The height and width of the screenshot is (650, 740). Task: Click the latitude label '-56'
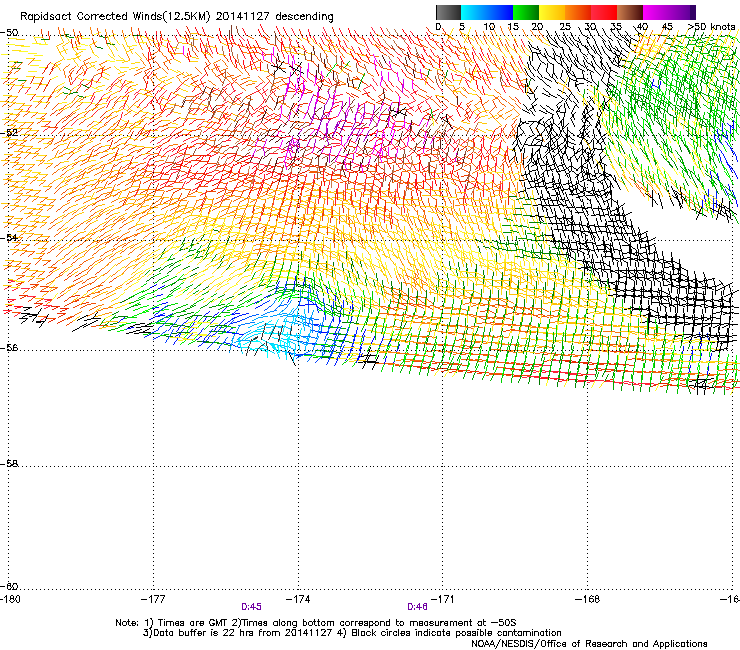[9, 347]
